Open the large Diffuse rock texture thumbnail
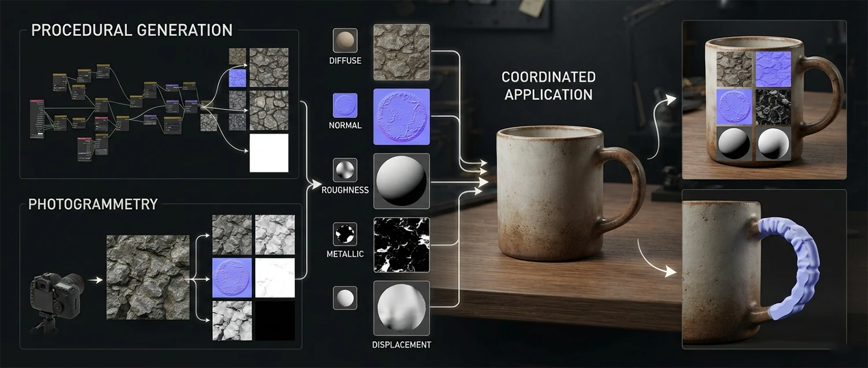Screen dimensions: 868x368 click(402, 51)
